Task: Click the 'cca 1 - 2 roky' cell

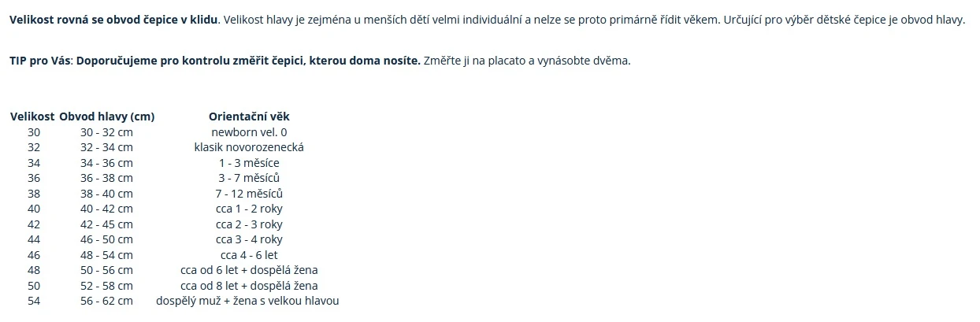Action: (249, 209)
